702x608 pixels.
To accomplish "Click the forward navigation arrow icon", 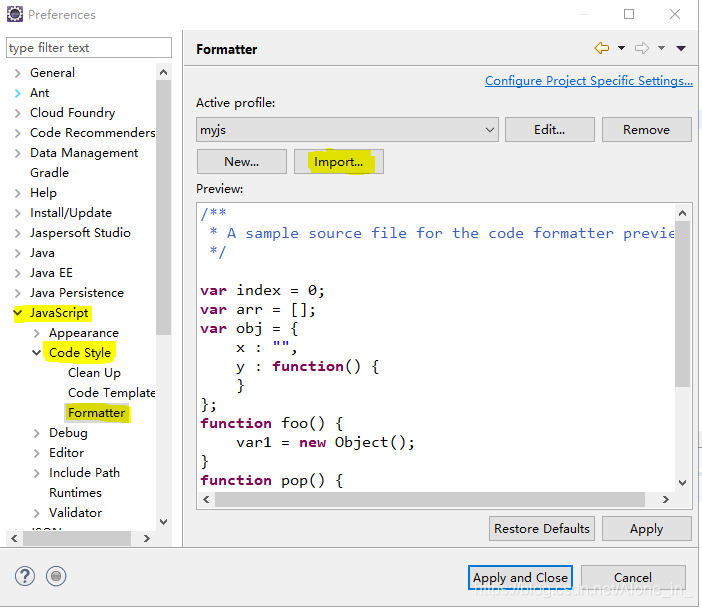I will click(642, 48).
